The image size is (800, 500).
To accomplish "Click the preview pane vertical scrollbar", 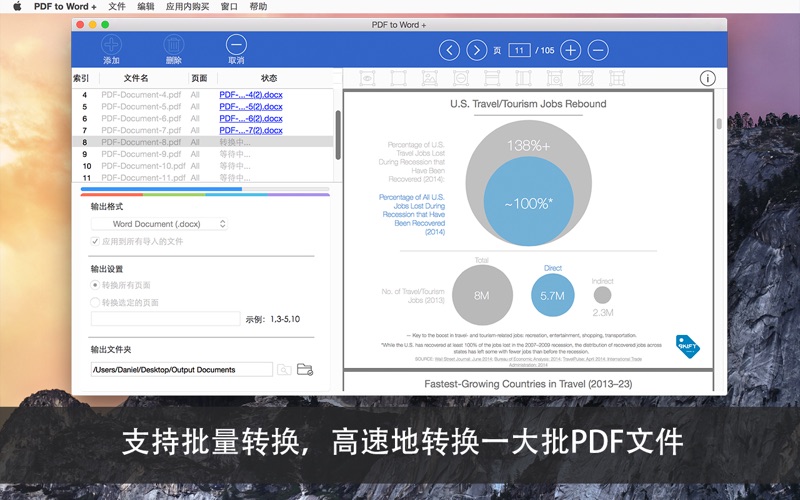I will 719,124.
